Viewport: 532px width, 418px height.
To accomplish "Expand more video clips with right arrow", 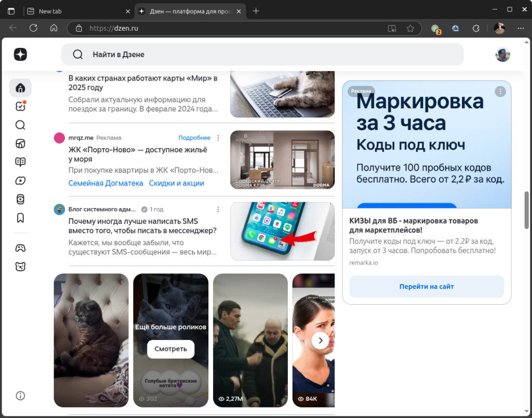I will point(321,341).
